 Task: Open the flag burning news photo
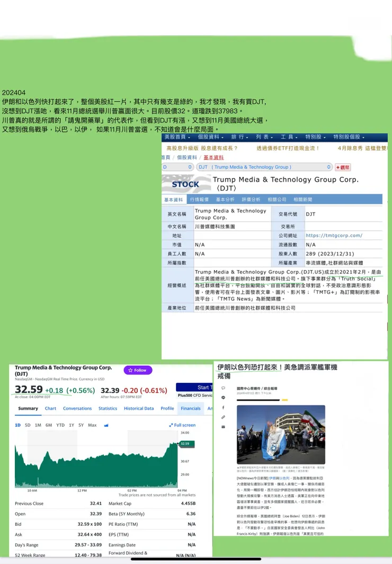pos(281,434)
